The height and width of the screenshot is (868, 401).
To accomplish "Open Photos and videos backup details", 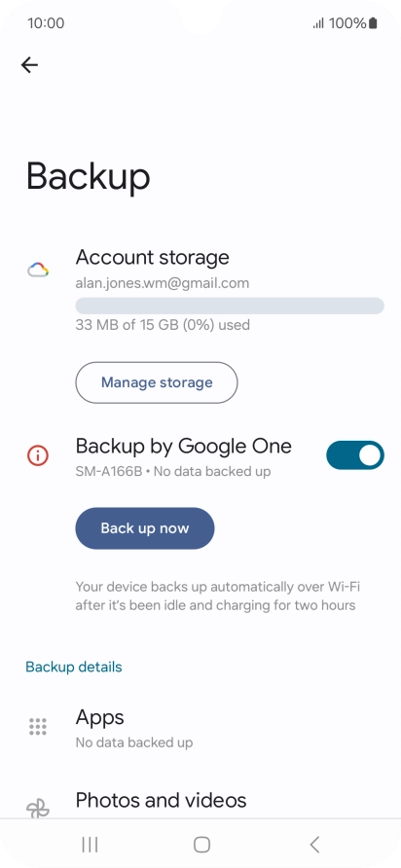I will 200,802.
